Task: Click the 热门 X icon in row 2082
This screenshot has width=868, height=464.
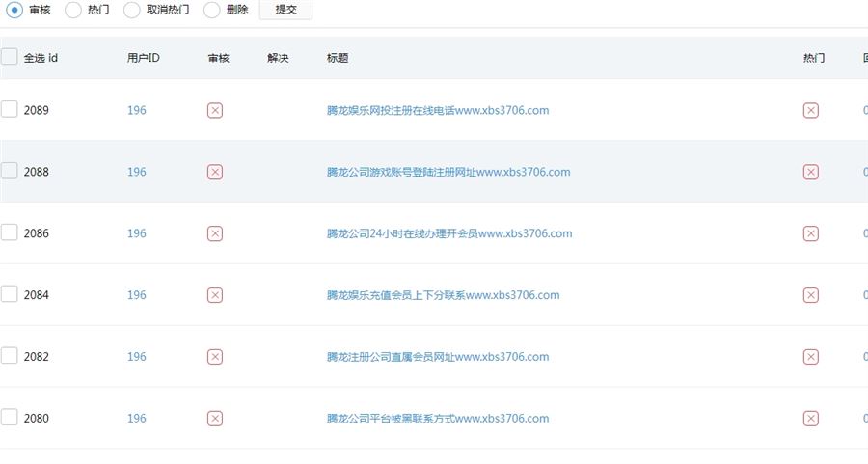Action: 810,357
